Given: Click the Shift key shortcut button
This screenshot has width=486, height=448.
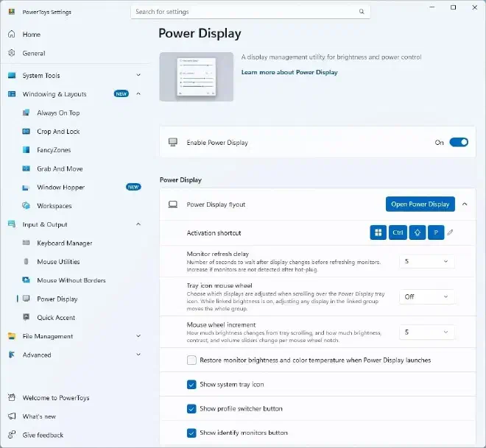Looking at the screenshot, I should 418,232.
